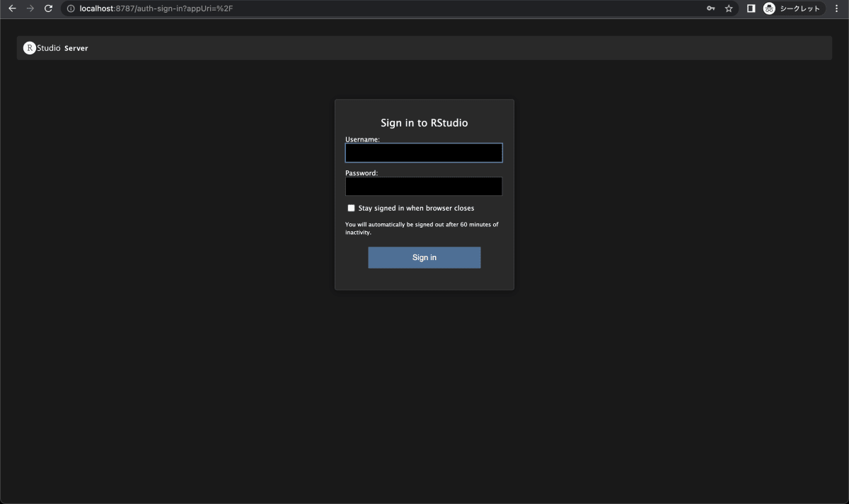Click the RStudio logo in header

[42, 48]
